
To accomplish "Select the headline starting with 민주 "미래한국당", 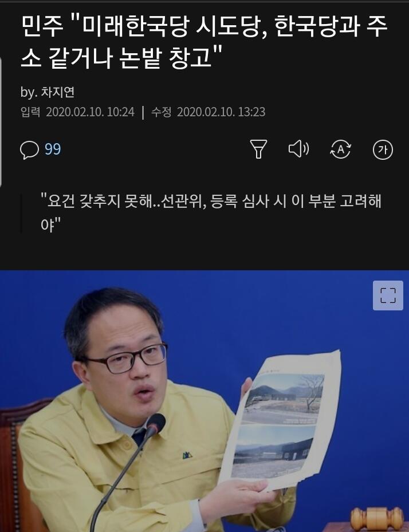I will coord(204,42).
